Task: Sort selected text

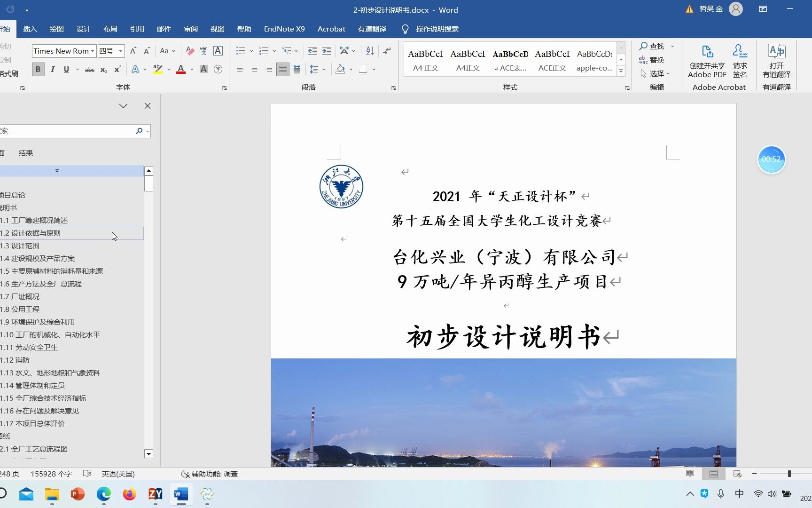Action: pyautogui.click(x=370, y=51)
